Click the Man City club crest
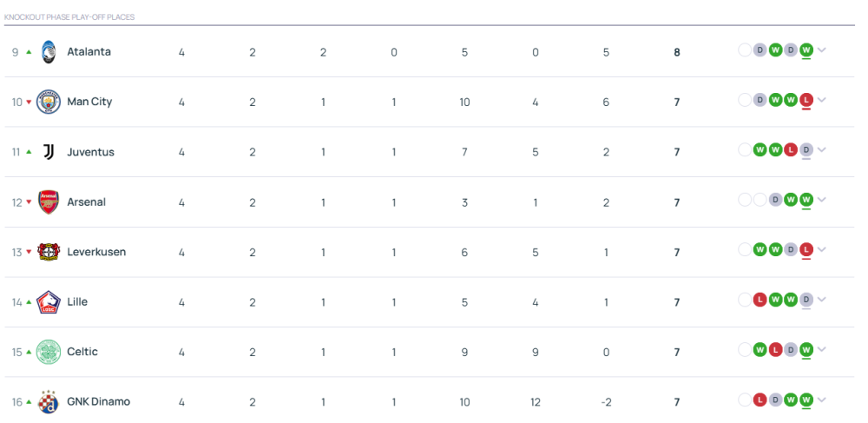868x423 pixels. 49,102
